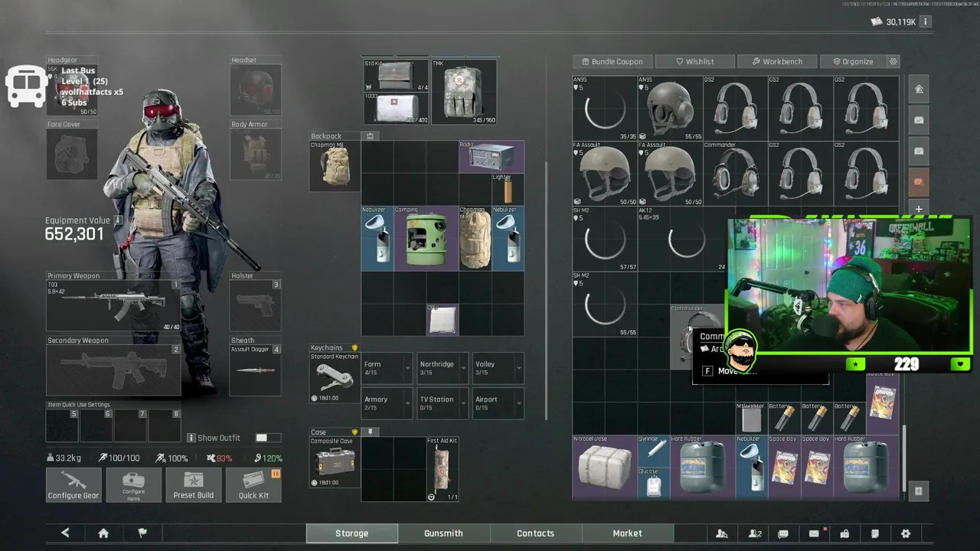Open the settings gear in bottom bar
Screen dimensions: 980x551
click(x=906, y=533)
